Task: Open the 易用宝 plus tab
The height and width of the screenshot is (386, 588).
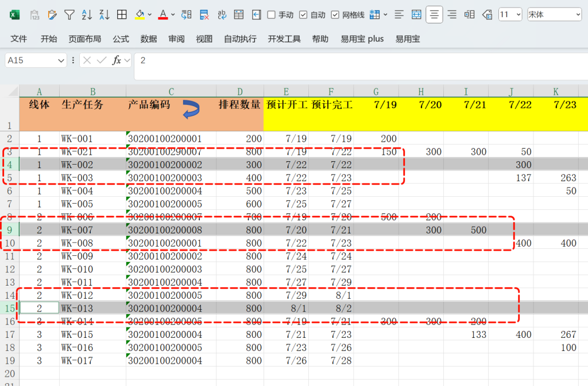Action: point(362,39)
